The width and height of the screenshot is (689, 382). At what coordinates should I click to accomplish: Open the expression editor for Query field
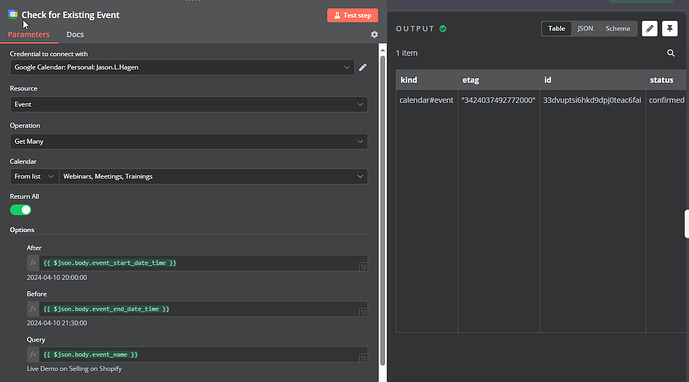[x=363, y=358]
